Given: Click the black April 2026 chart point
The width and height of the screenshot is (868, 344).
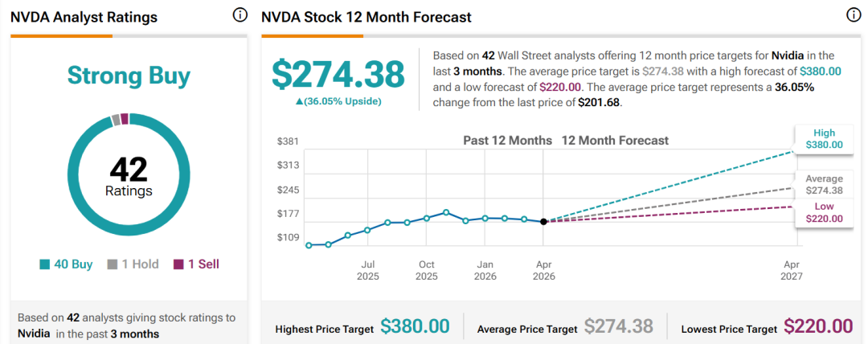Looking at the screenshot, I should click(544, 222).
